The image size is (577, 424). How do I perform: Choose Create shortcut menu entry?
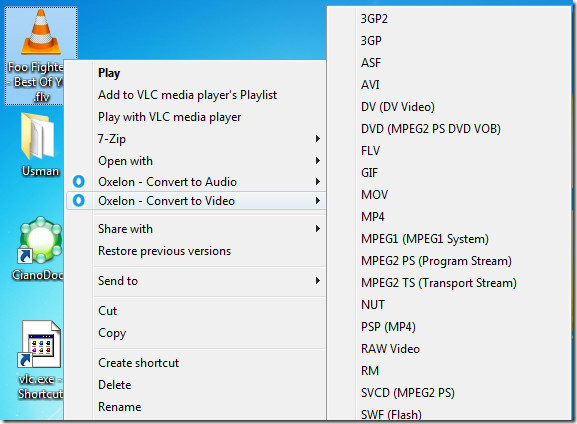(x=138, y=363)
